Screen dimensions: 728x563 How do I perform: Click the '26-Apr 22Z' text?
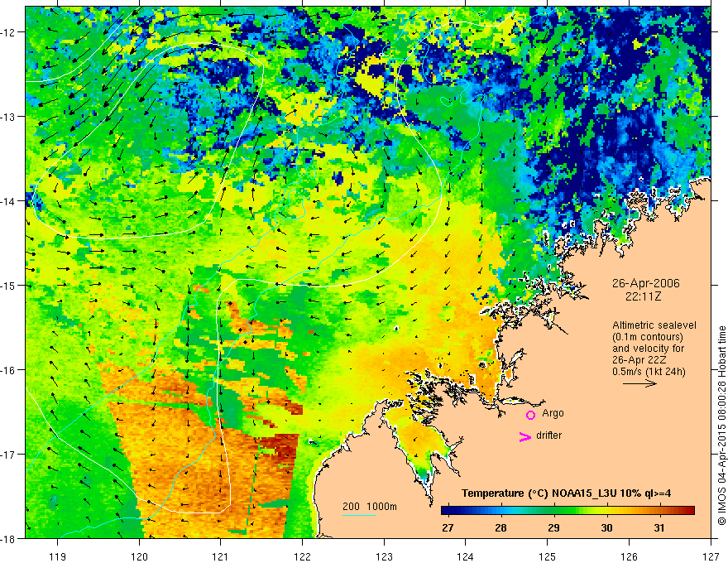point(639,360)
